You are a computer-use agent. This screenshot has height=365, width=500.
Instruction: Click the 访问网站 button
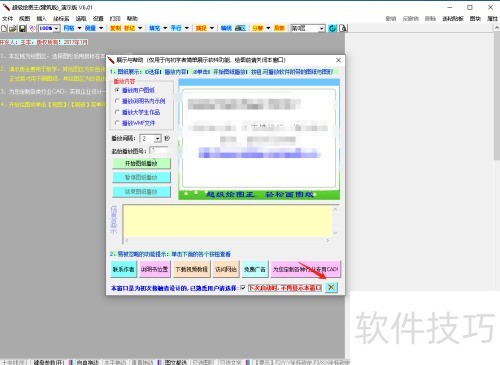click(x=226, y=269)
